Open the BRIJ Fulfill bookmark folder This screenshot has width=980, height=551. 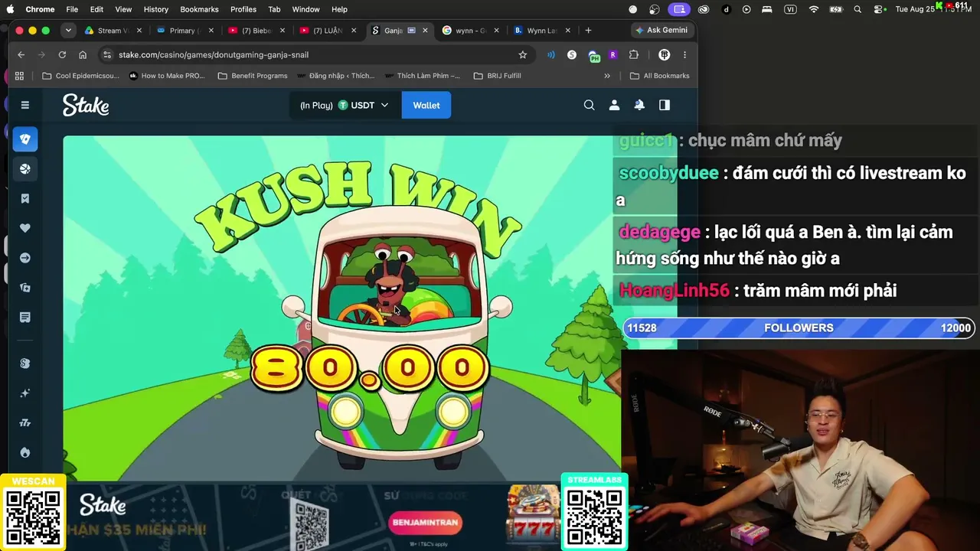click(498, 76)
